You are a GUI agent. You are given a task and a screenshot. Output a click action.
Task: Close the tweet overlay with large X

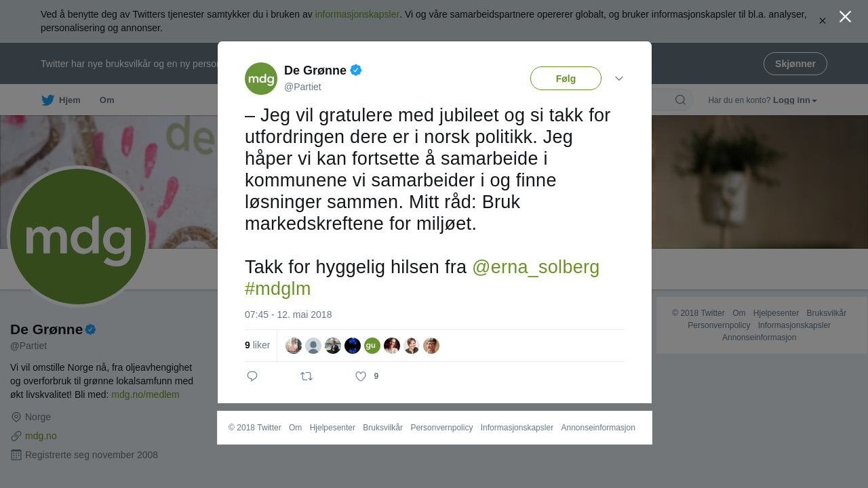(845, 17)
